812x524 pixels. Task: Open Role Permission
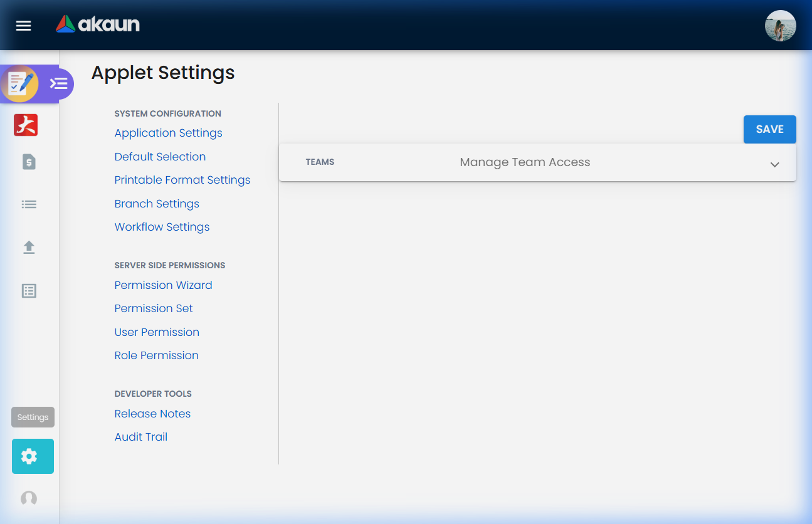click(157, 355)
